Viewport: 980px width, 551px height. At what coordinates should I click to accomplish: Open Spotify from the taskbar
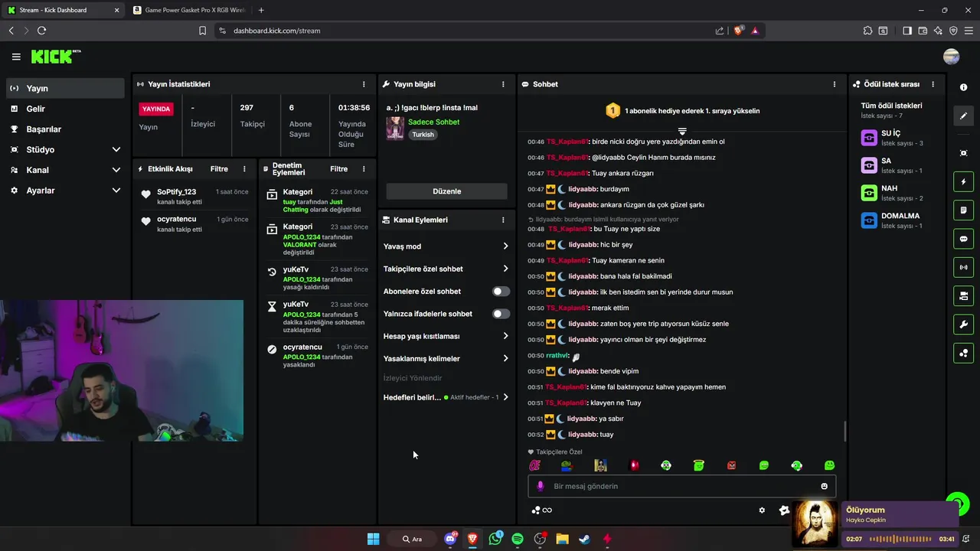click(x=518, y=539)
